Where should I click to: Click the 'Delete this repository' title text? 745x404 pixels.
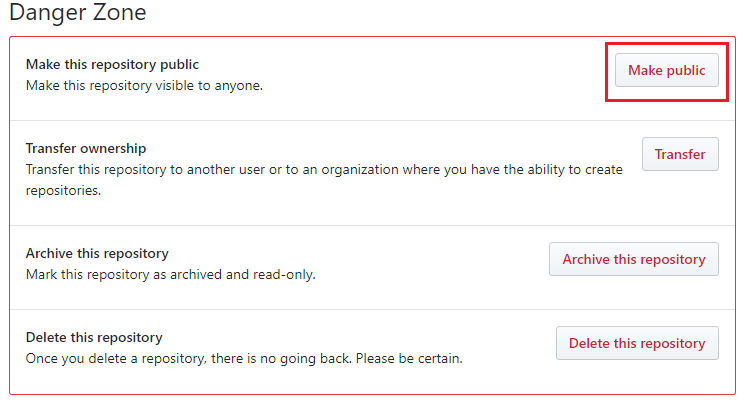[x=94, y=337]
